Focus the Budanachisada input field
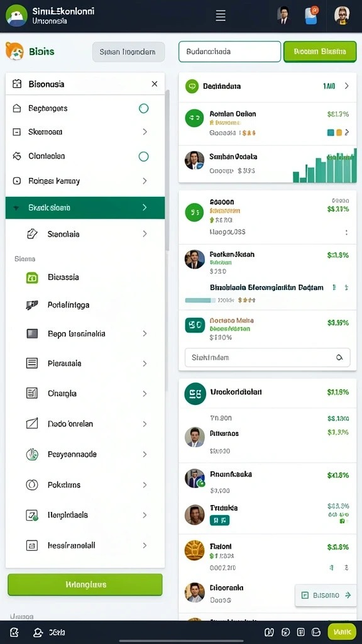Screen dimensions: 362x644 230,52
